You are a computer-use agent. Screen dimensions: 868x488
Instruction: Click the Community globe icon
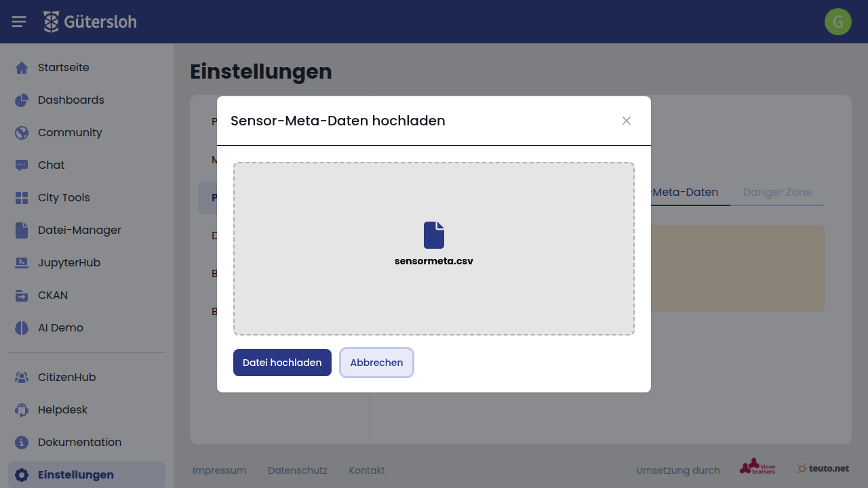(22, 133)
